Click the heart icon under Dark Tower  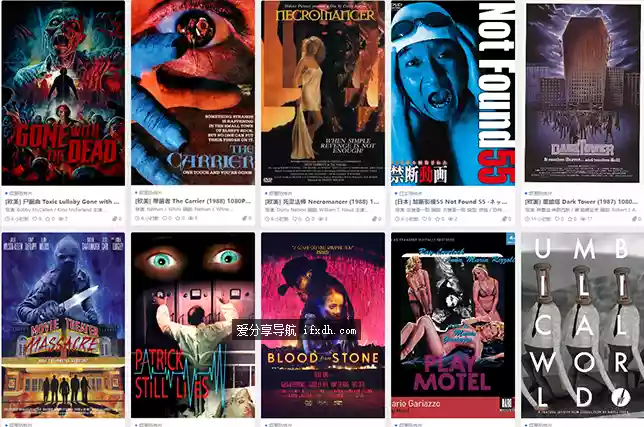pyautogui.click(x=557, y=219)
